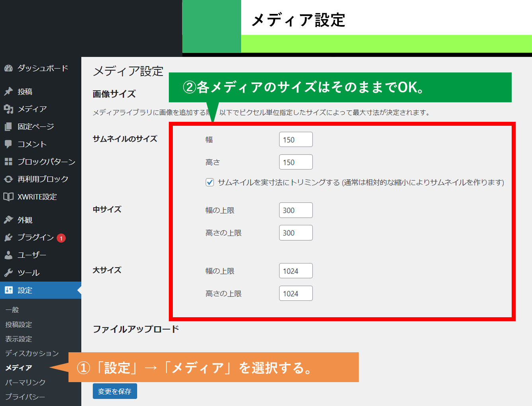The height and width of the screenshot is (406, 532).
Task: Click the book icon beside XWRITE設定
Action: point(8,197)
